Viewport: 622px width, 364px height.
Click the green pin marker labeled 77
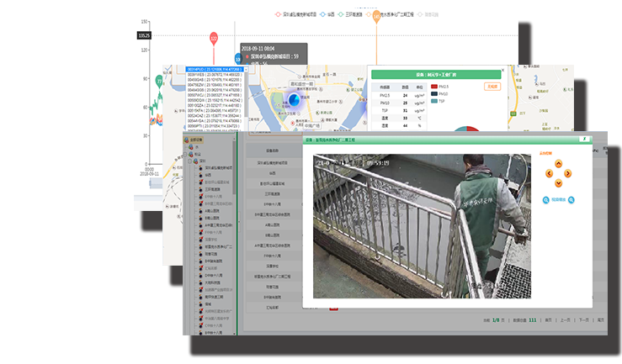click(x=159, y=82)
